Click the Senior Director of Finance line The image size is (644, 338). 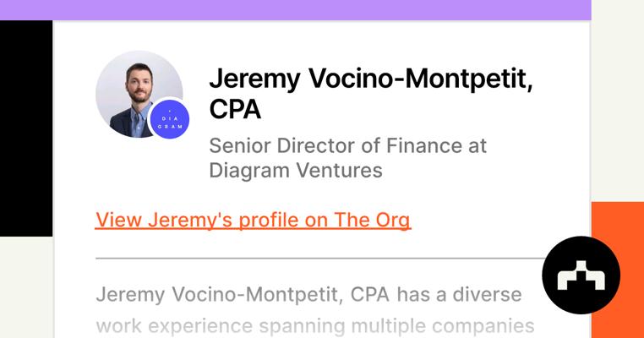[x=347, y=145]
